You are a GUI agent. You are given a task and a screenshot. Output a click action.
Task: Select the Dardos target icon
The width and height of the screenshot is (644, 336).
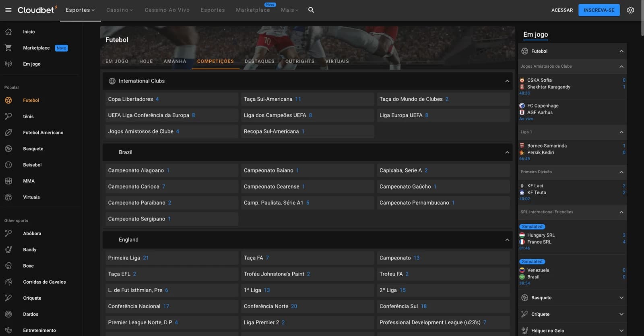[8, 314]
